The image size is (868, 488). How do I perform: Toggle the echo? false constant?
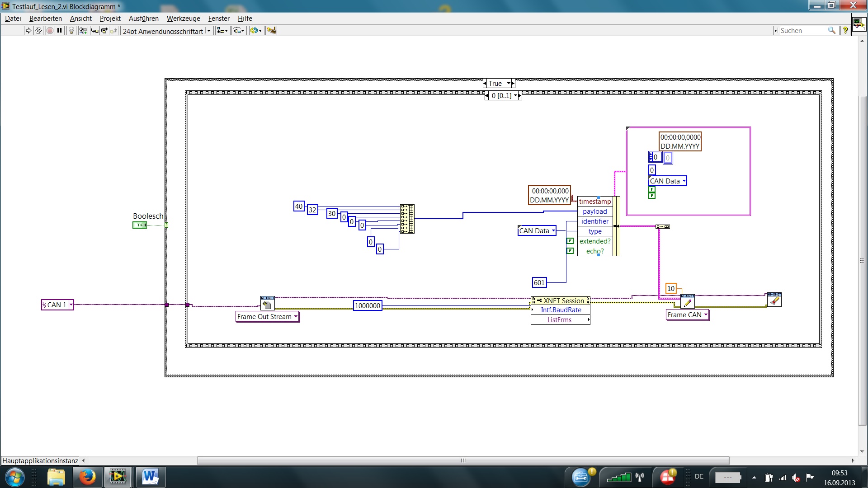click(x=570, y=251)
